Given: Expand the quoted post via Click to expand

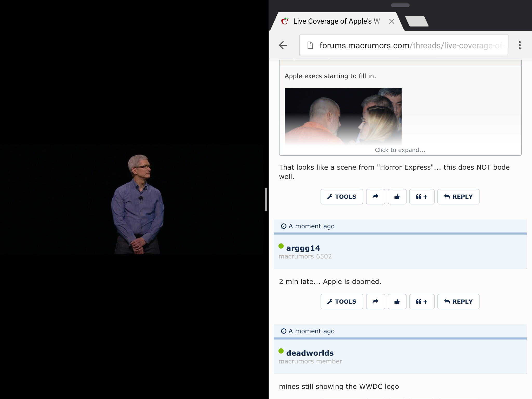Looking at the screenshot, I should coord(400,150).
